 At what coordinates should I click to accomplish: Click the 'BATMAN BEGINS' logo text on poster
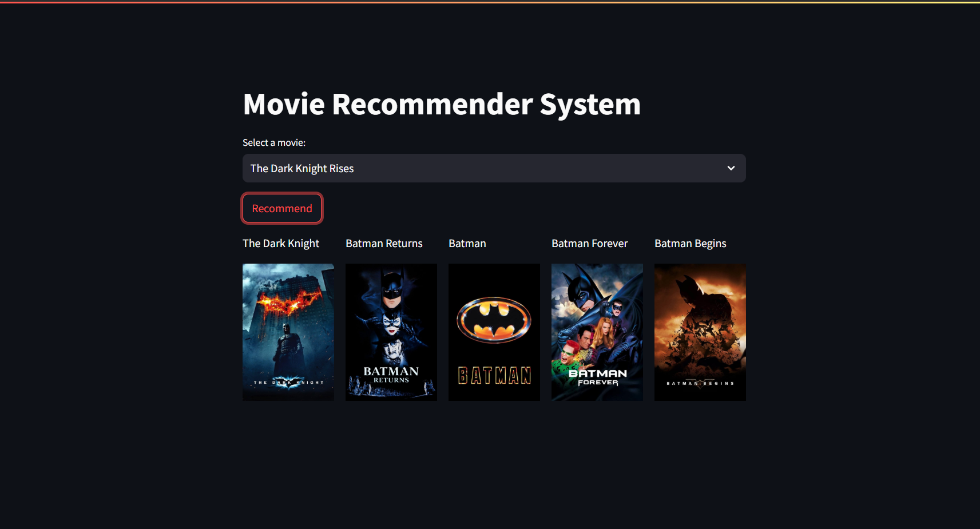click(x=700, y=383)
